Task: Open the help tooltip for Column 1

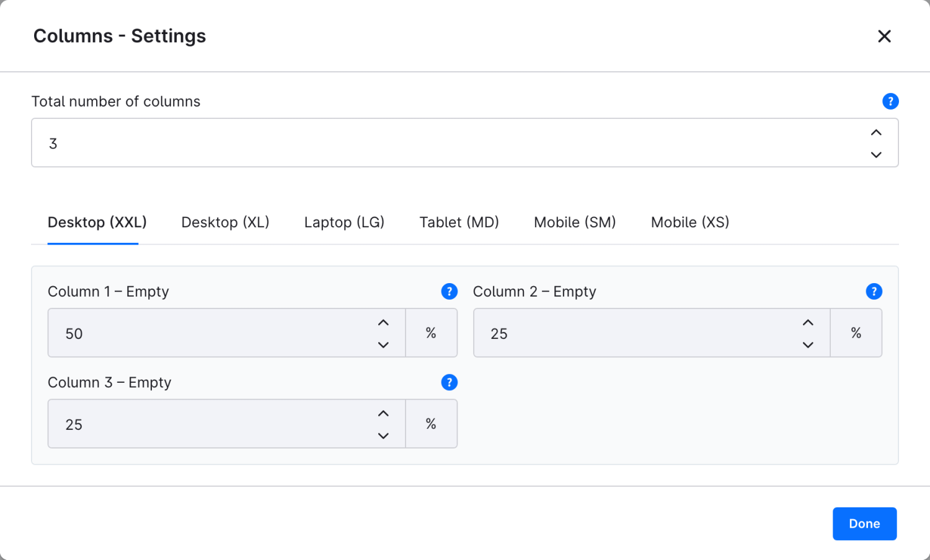Action: point(449,291)
